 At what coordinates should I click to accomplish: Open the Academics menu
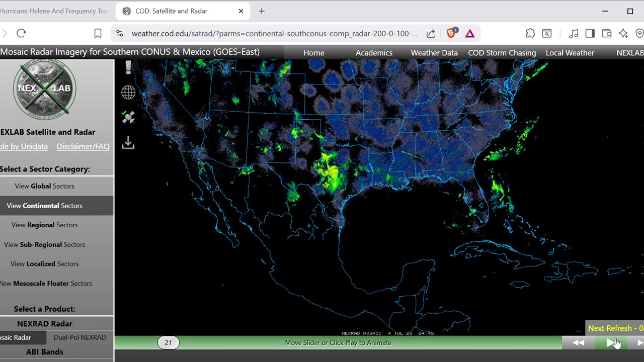tap(374, 53)
